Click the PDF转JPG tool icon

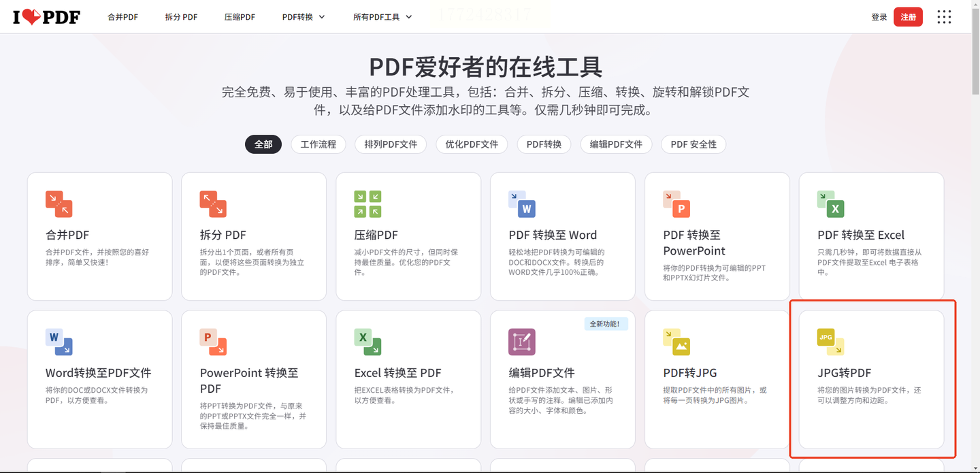coord(676,342)
